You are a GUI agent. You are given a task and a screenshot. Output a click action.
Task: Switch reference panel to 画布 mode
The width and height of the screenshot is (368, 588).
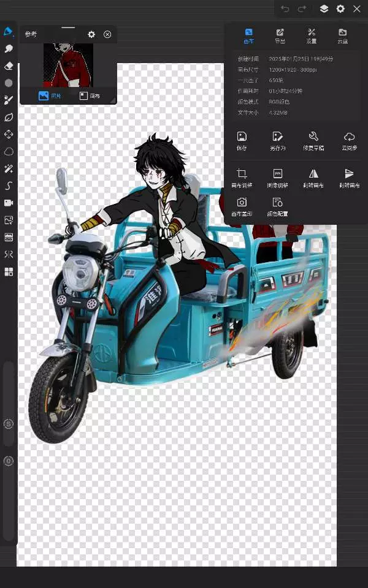click(90, 96)
